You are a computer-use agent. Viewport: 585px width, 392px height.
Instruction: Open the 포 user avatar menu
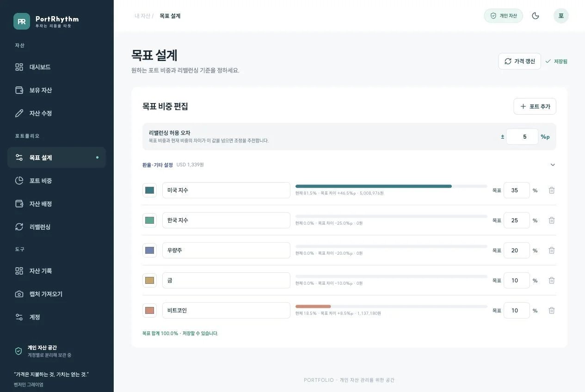pos(561,16)
